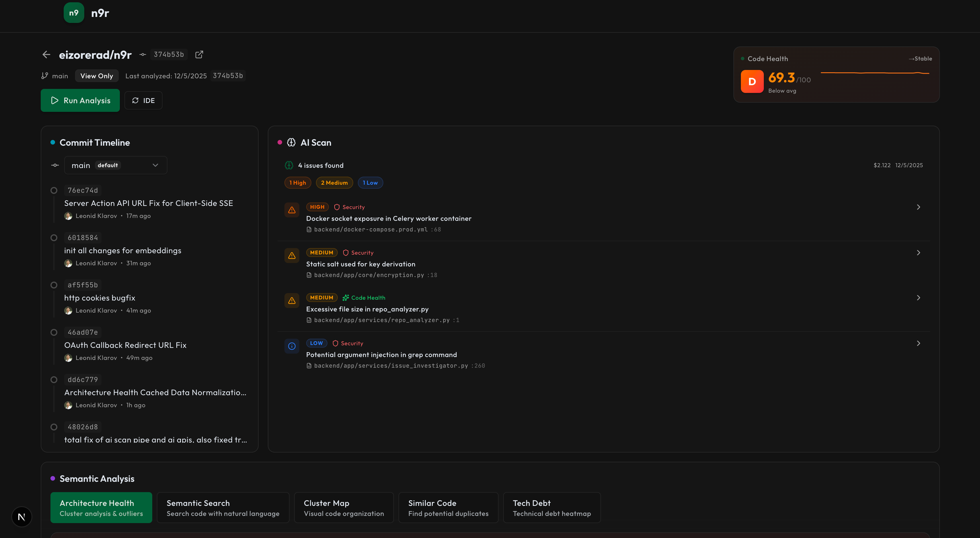This screenshot has width=980, height=538.
Task: Expand the Docker socket exposure issue
Action: pos(918,207)
